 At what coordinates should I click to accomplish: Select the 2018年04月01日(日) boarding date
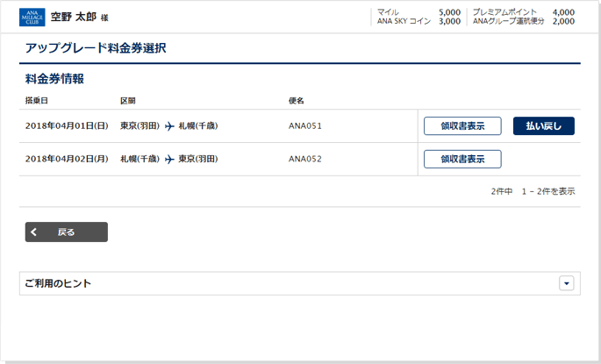(67, 126)
